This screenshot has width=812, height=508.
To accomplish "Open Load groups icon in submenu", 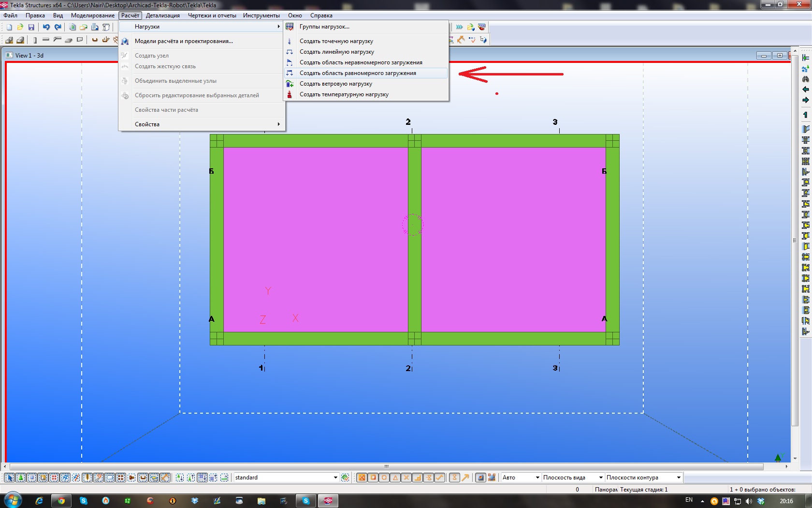I will tap(290, 27).
